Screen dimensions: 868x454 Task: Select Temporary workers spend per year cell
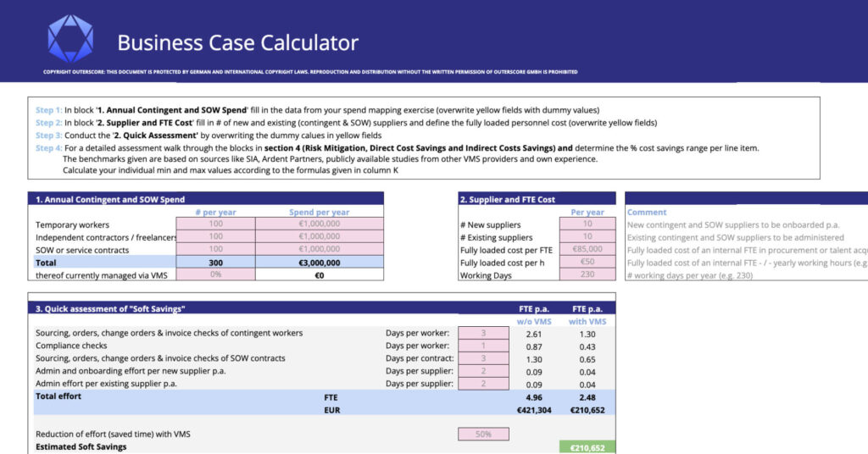[x=319, y=224]
